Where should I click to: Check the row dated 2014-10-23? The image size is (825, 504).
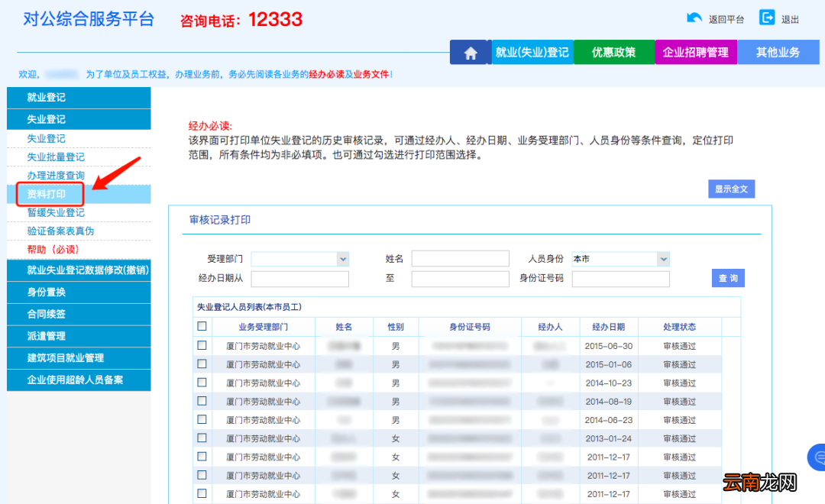coord(202,382)
